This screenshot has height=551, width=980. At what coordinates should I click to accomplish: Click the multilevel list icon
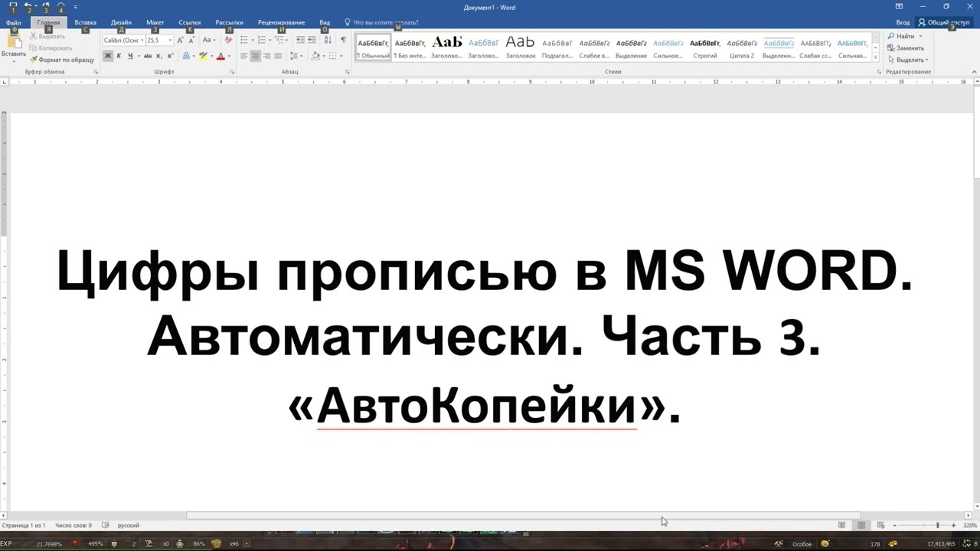pos(279,40)
